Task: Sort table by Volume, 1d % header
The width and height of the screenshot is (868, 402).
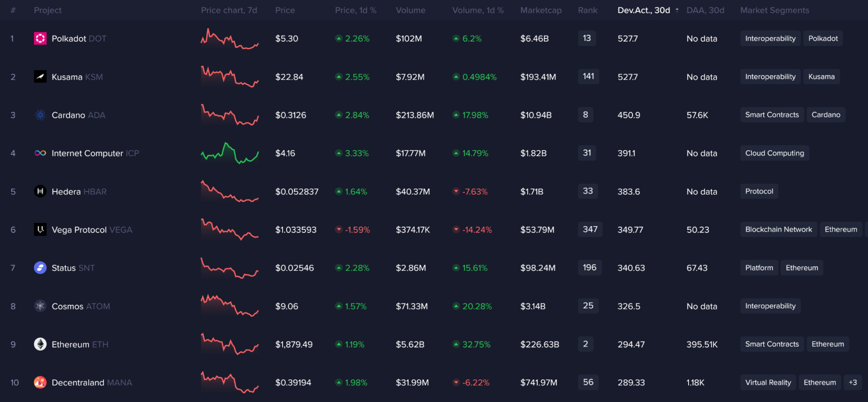Action: [477, 10]
